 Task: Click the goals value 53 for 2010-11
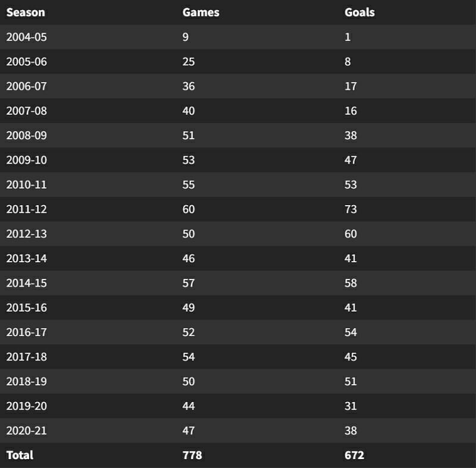pyautogui.click(x=350, y=184)
